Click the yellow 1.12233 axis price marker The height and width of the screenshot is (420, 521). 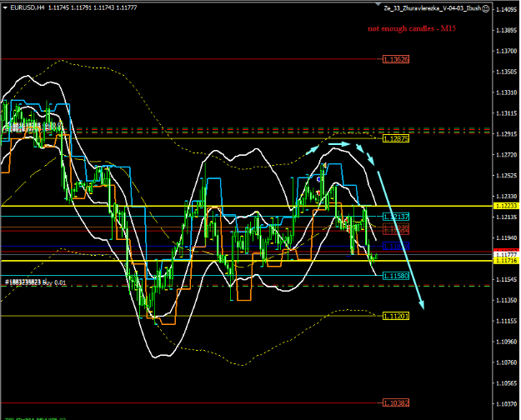point(505,205)
